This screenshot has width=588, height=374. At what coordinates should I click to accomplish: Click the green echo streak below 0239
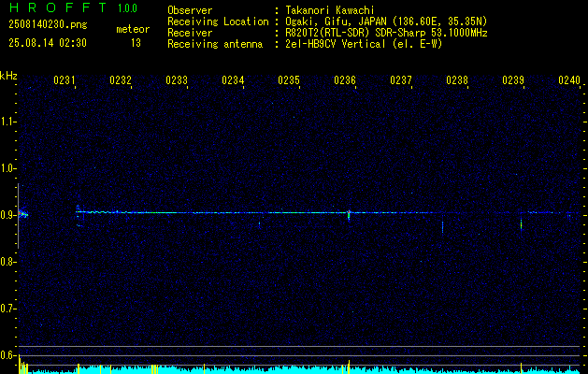pos(521,224)
